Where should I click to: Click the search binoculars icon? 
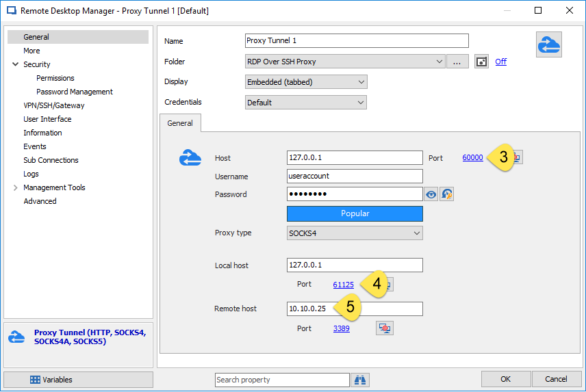click(360, 380)
